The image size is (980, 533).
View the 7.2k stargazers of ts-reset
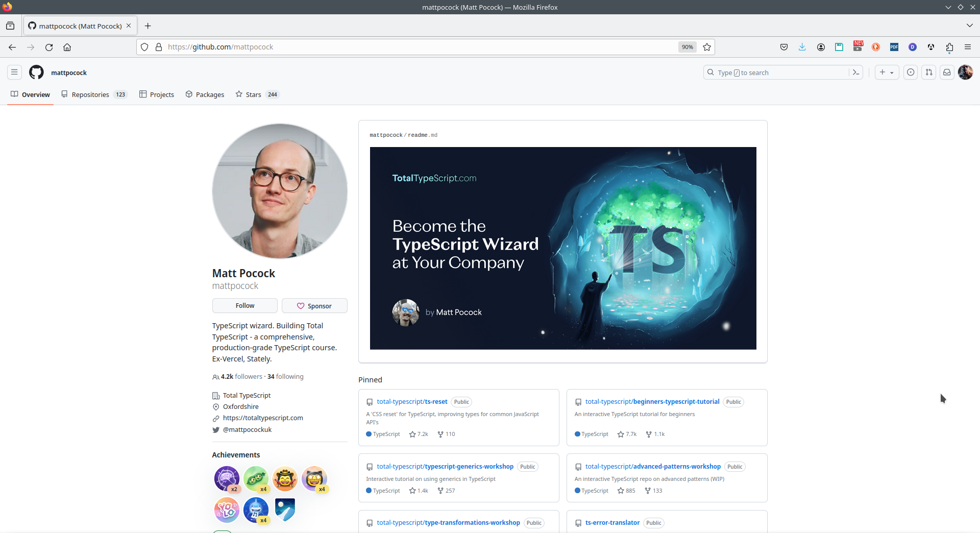pyautogui.click(x=419, y=434)
